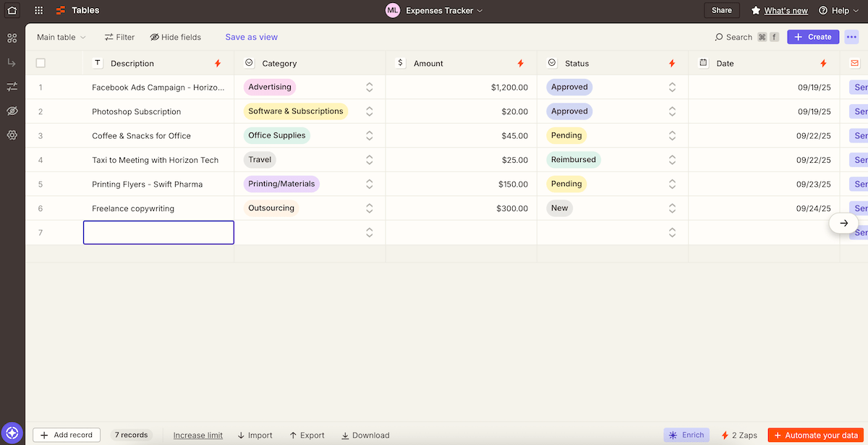Select the adjustments sliders icon in the sidebar
868x445 pixels.
point(12,86)
